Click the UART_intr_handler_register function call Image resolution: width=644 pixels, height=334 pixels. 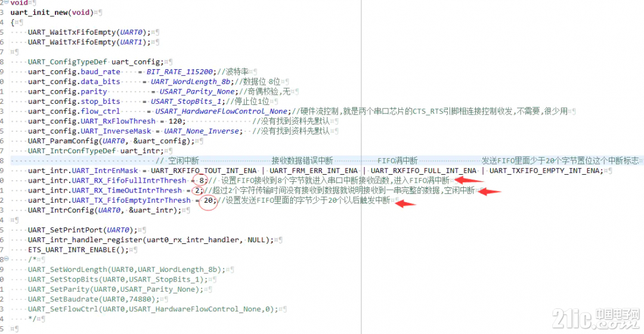pos(85,239)
